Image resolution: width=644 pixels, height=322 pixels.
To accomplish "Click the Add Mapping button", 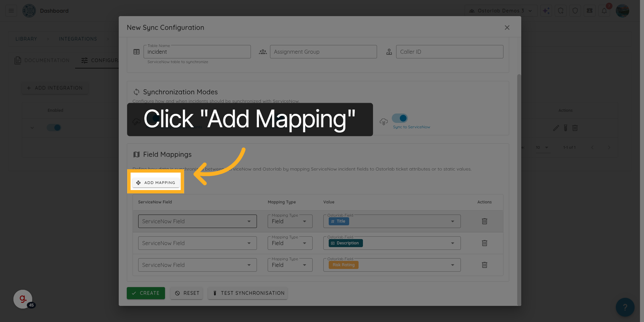I will point(156,183).
